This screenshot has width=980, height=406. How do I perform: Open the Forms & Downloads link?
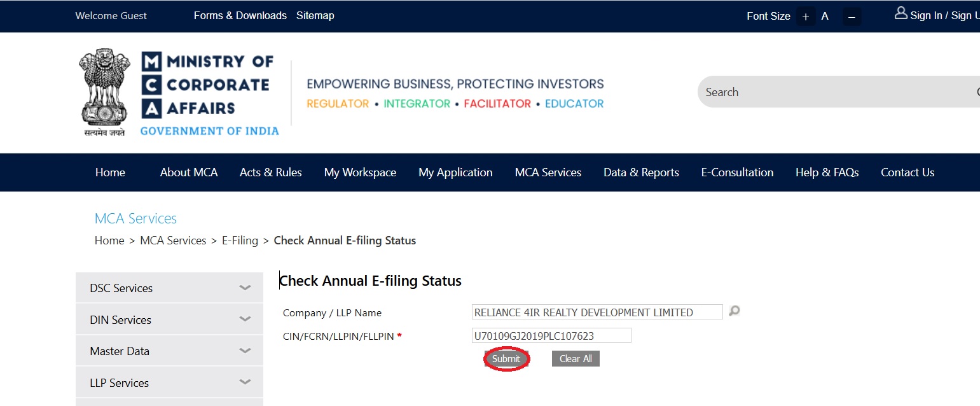point(240,15)
